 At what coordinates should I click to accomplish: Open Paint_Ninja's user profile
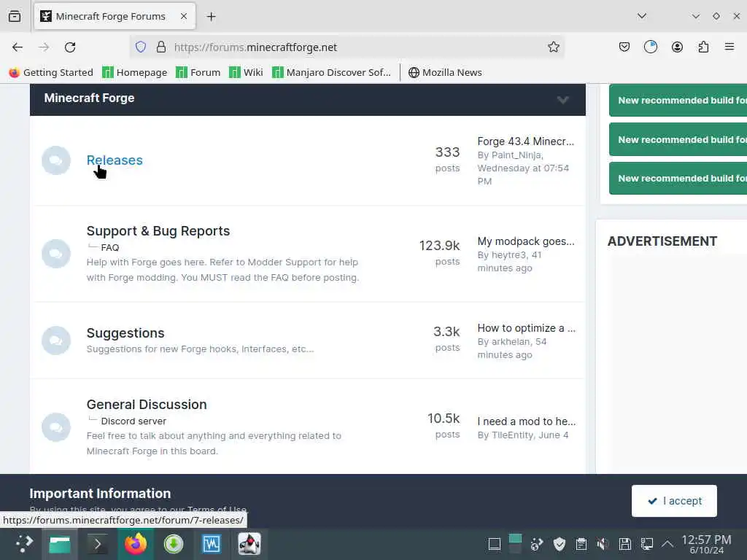click(517, 155)
